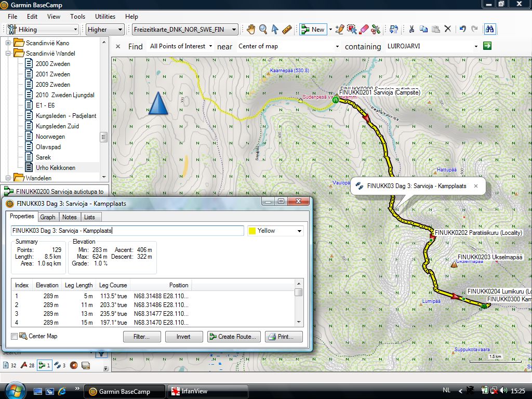Click the Create Route button
Image resolution: width=532 pixels, height=399 pixels.
[233, 337]
